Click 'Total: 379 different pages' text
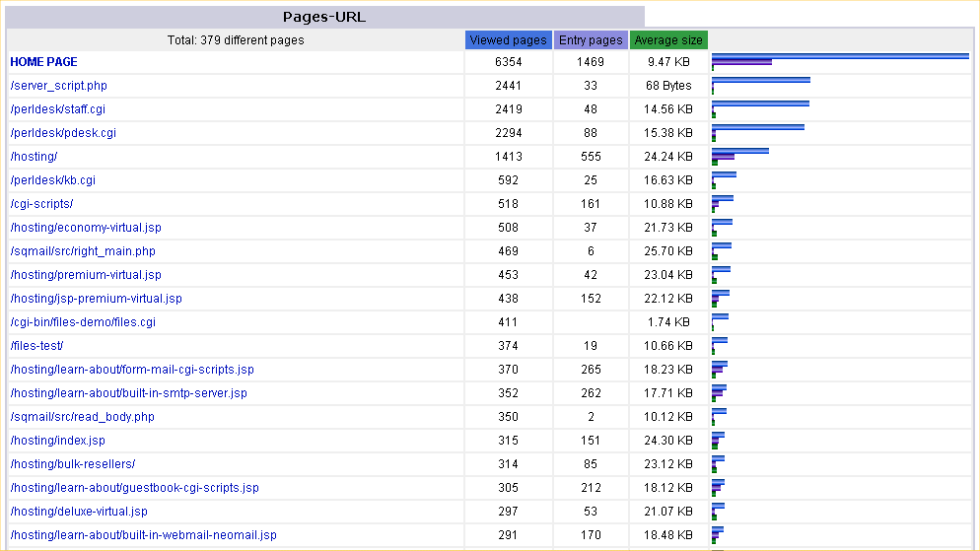 coord(236,40)
